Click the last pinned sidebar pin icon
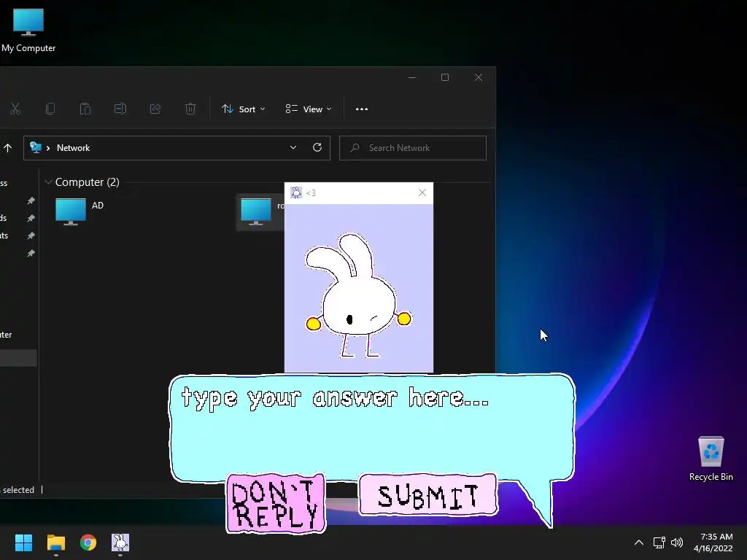 (x=31, y=253)
